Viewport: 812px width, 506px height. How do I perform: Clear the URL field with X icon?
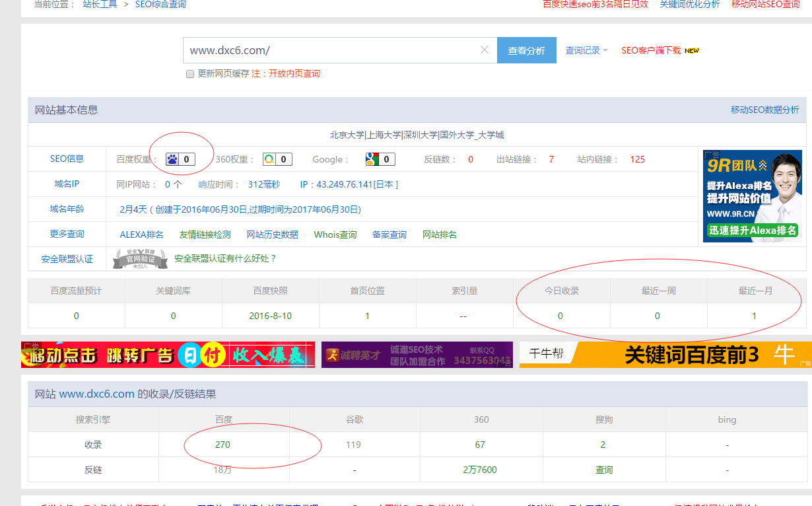tap(485, 50)
